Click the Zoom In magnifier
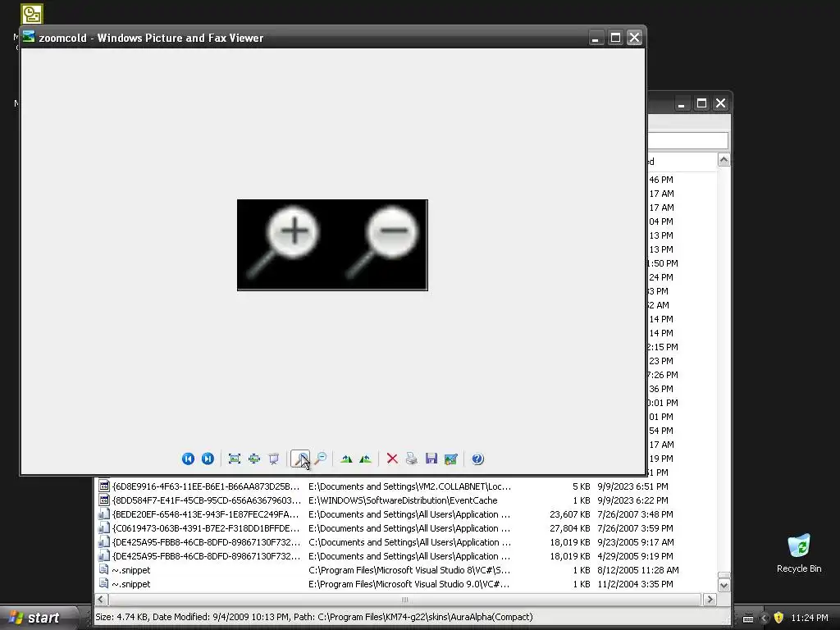 point(300,459)
